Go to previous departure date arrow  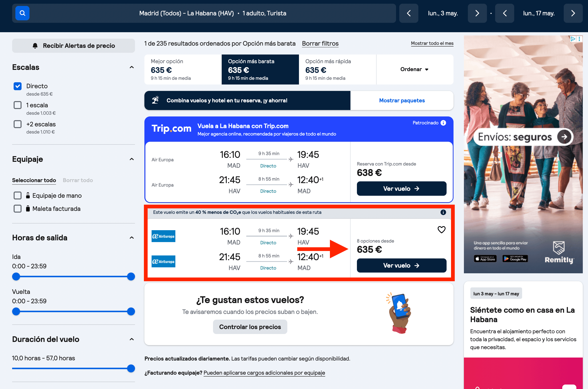(x=409, y=13)
